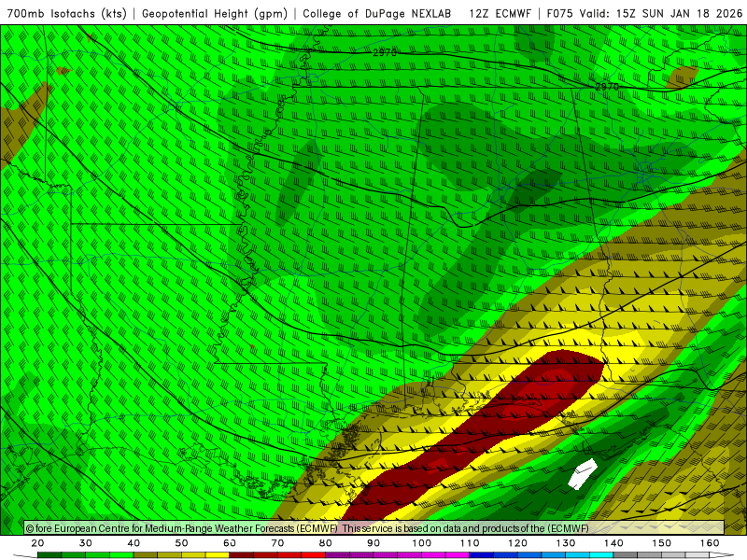Click the color scale value 160
747x560 pixels.
tap(710, 543)
